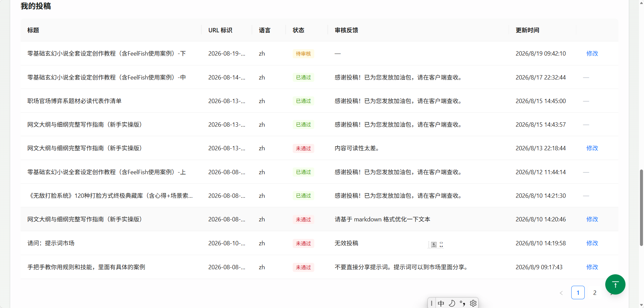Click the title 手把手教你用规则和技能
The image size is (644, 308).
86,267
